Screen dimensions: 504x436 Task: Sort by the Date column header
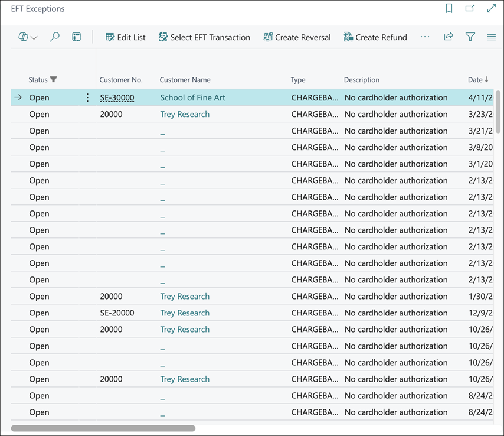click(x=478, y=80)
